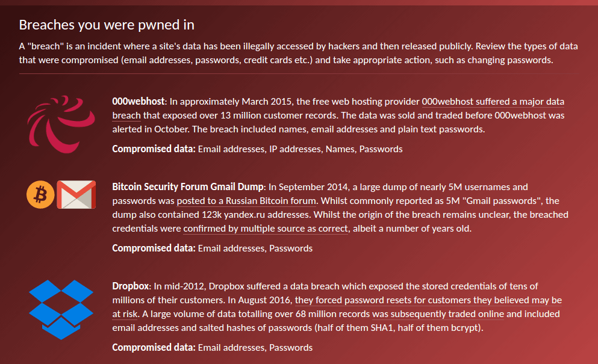Image resolution: width=598 pixels, height=364 pixels.
Task: Click the 000webhost swirl logo
Action: (58, 121)
